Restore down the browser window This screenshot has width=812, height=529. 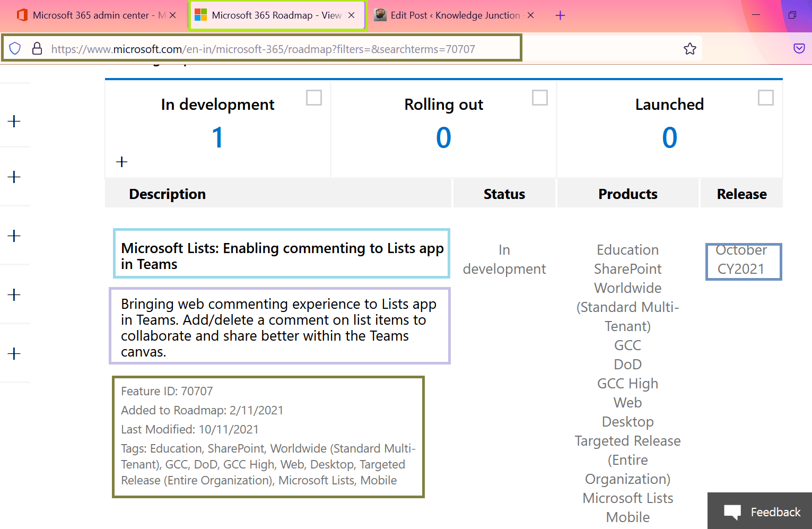coord(792,15)
